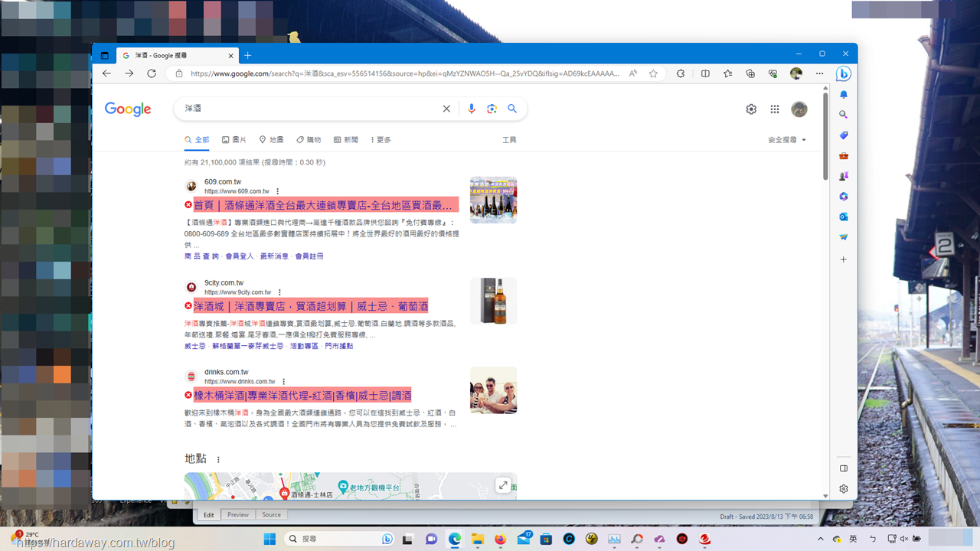The image size is (980, 551).
Task: Open the Extensions puzzle icon
Action: (x=681, y=73)
